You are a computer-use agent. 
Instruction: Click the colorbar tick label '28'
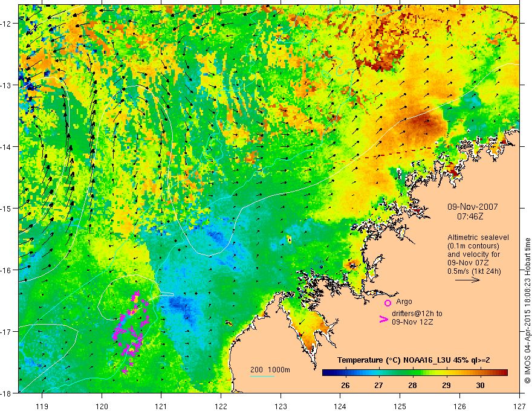click(412, 385)
